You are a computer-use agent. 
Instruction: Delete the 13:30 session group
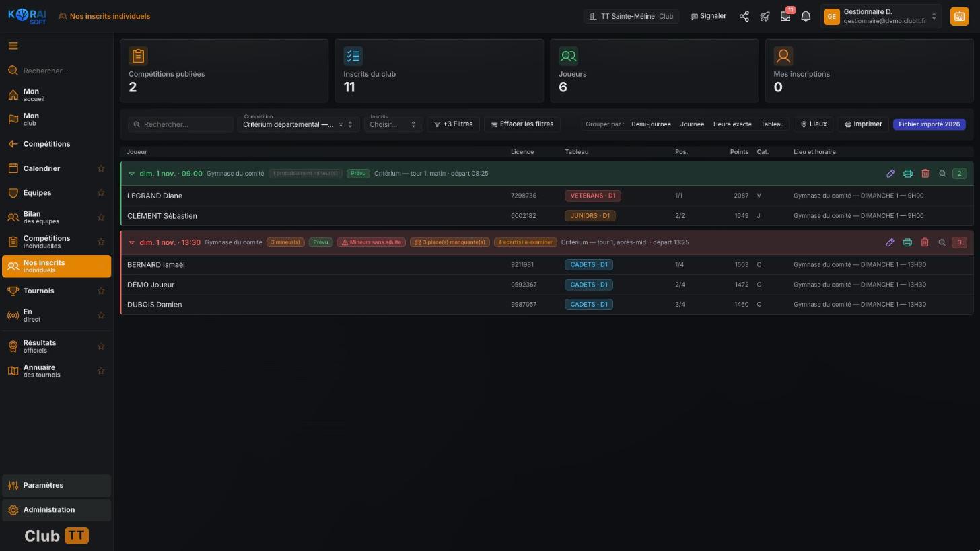pos(925,242)
